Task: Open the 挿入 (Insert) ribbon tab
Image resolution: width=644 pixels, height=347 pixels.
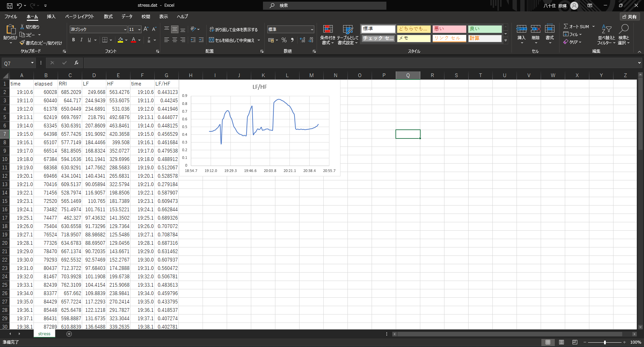Action: click(x=51, y=16)
